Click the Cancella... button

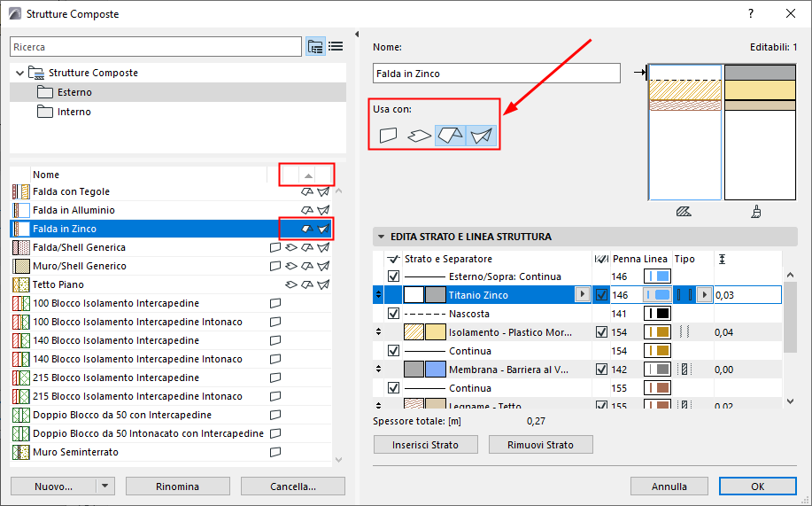click(x=292, y=487)
